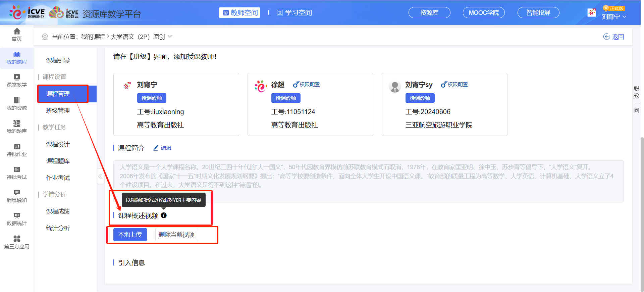Open 作业考试 menu item

58,178
